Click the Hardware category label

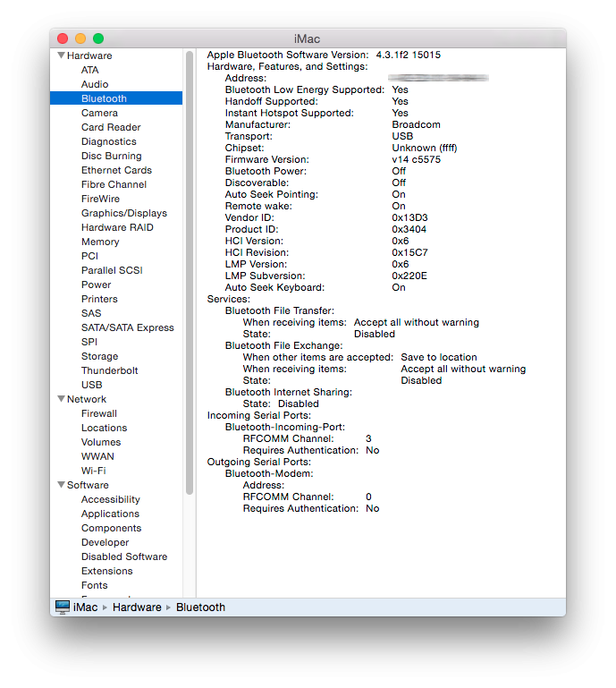tap(89, 55)
